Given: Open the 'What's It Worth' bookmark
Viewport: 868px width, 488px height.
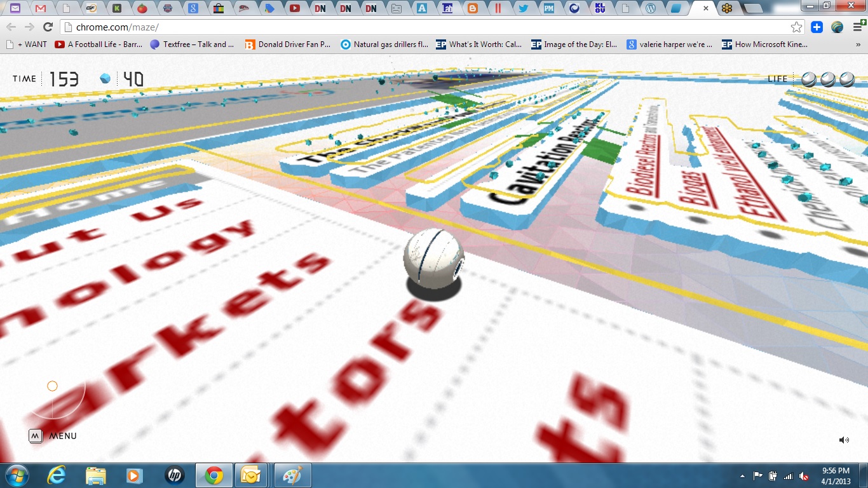Looking at the screenshot, I should (x=479, y=44).
